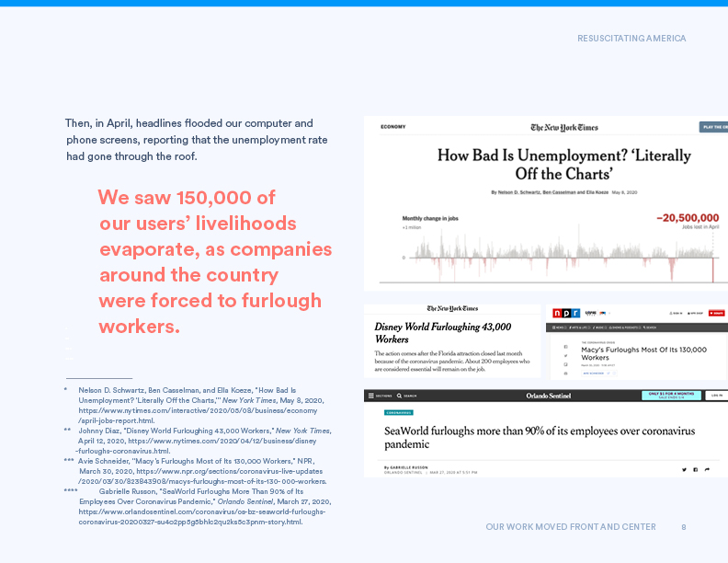Click NPR Sign In link

click(x=676, y=314)
